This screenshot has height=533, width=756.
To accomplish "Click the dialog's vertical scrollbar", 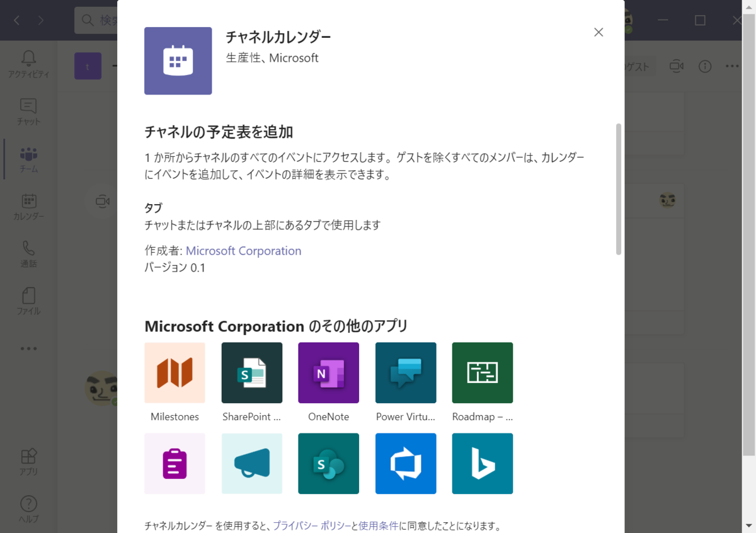I will 619,189.
